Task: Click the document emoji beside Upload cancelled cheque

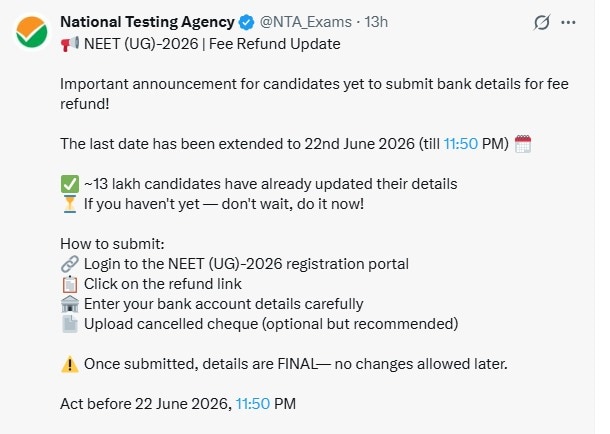Action: 70,324
